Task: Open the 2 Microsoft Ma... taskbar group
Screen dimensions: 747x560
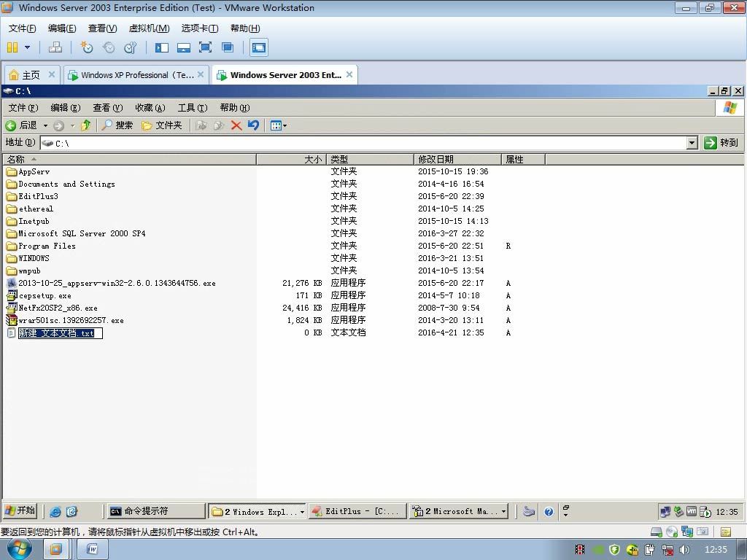Action: tap(458, 511)
